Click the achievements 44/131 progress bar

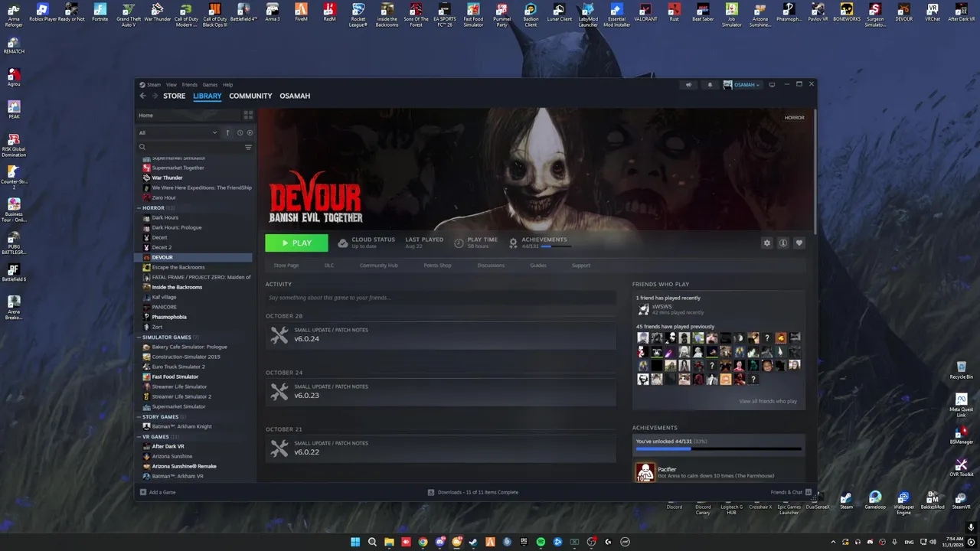point(718,449)
